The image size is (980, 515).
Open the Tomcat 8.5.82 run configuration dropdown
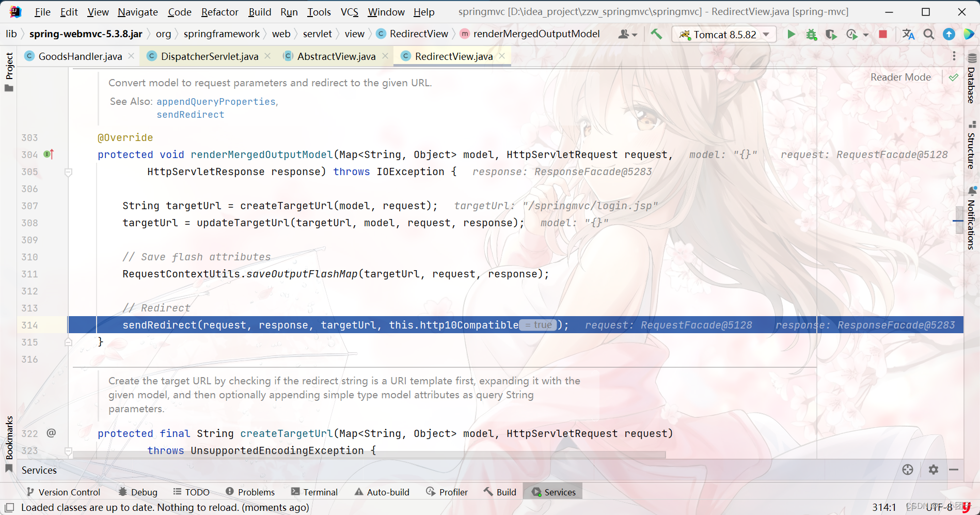point(724,34)
